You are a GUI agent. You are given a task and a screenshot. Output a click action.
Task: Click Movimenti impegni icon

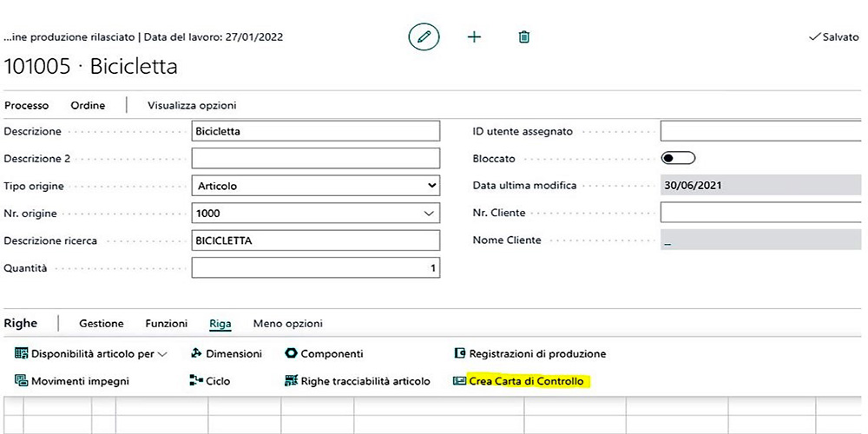[x=22, y=381]
